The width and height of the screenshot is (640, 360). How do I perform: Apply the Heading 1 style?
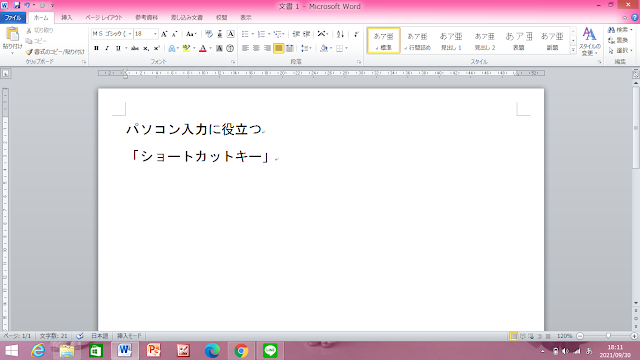(451, 40)
